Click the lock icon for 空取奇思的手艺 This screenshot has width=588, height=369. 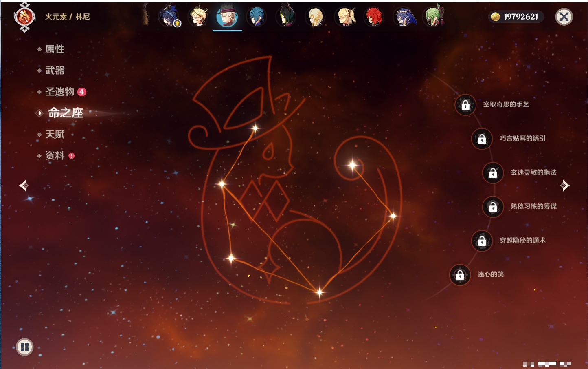pos(465,105)
